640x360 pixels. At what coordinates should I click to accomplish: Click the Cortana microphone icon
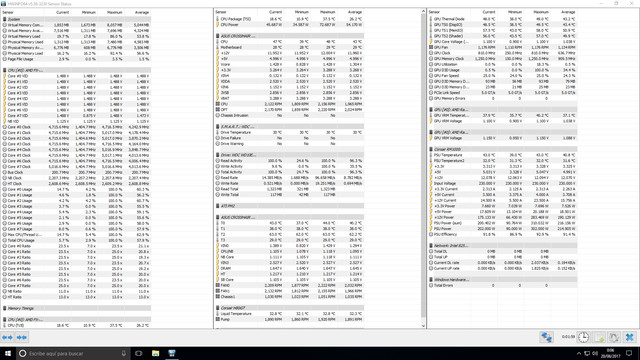pyautogui.click(x=124, y=353)
